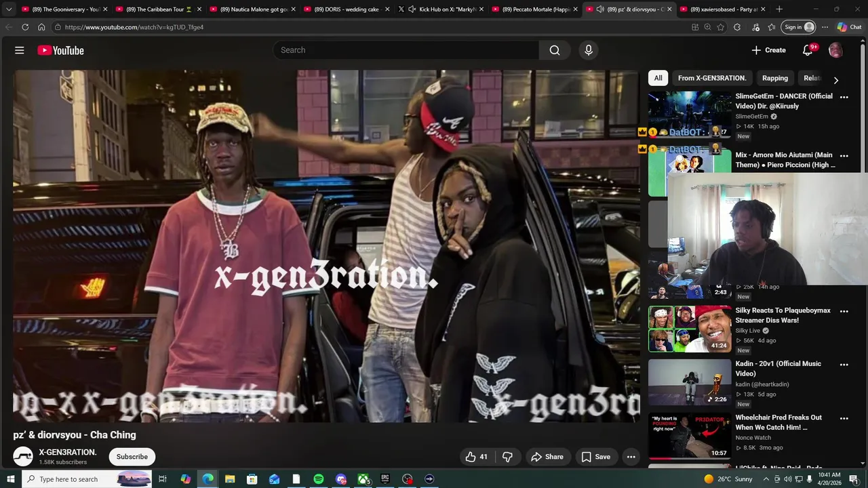
Task: Open X-GEN3RATION channel avatar
Action: coord(23,457)
